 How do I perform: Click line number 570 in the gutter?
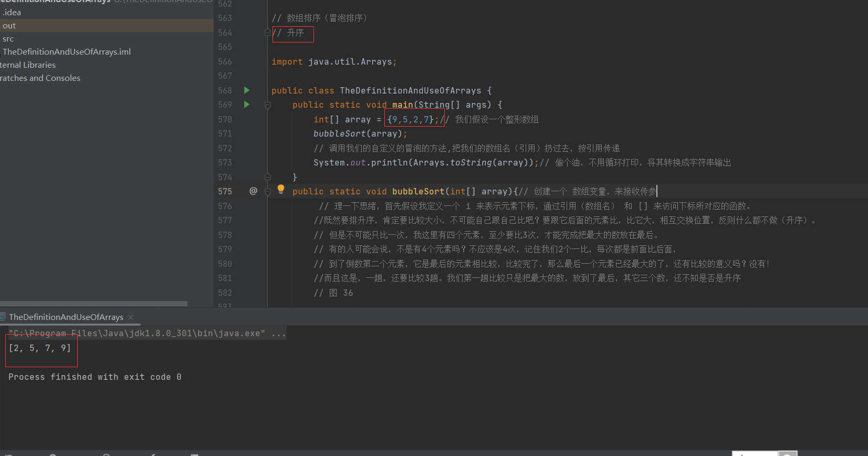tap(225, 119)
